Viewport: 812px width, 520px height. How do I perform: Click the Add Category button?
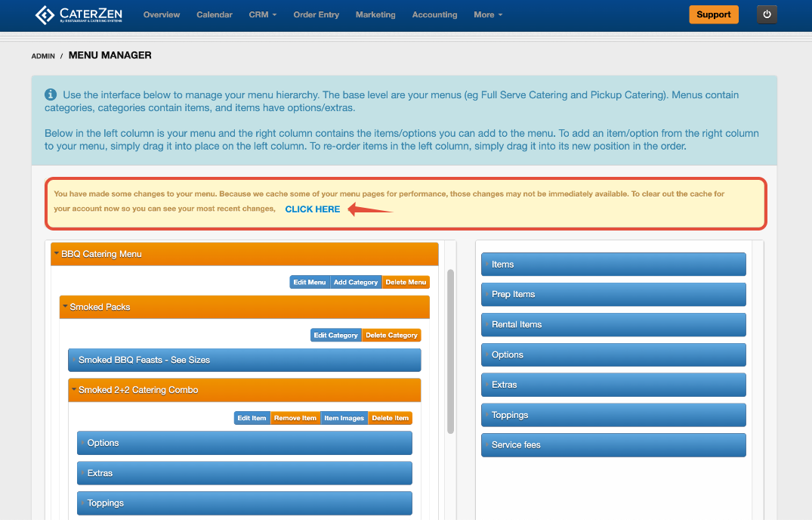coord(356,282)
